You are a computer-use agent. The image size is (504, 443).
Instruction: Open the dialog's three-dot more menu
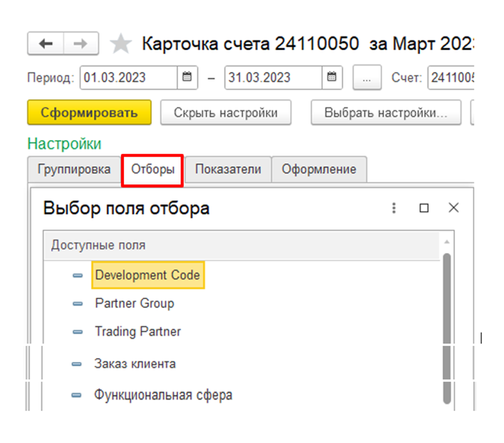[x=394, y=208]
